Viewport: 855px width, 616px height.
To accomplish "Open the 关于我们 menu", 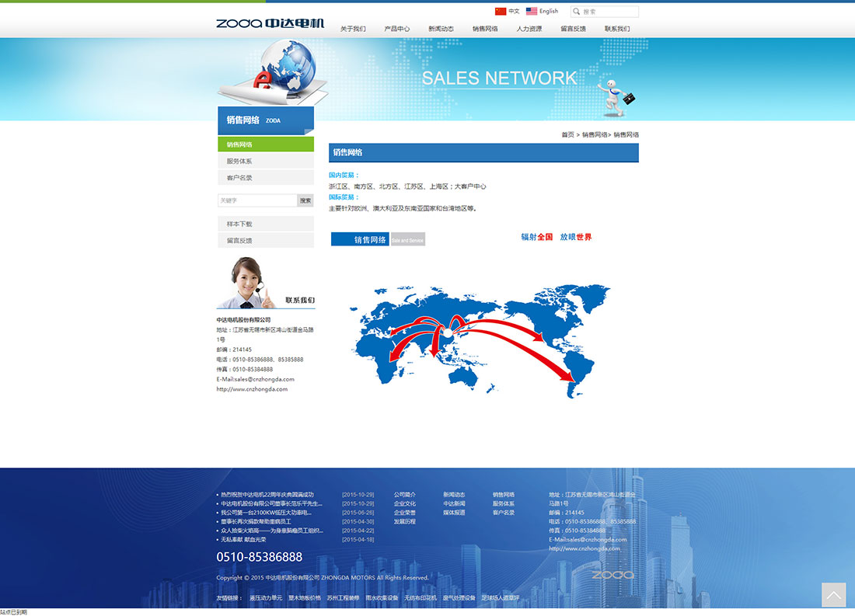I will pos(353,29).
